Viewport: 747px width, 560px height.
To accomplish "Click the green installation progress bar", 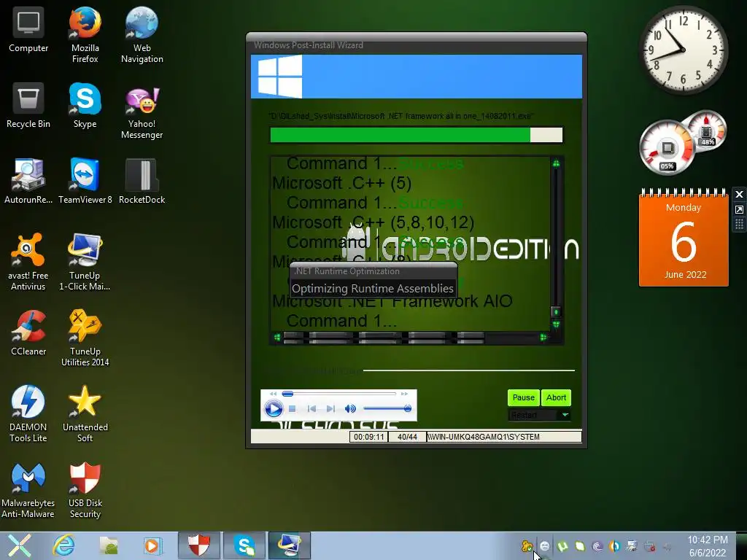I will coord(417,135).
